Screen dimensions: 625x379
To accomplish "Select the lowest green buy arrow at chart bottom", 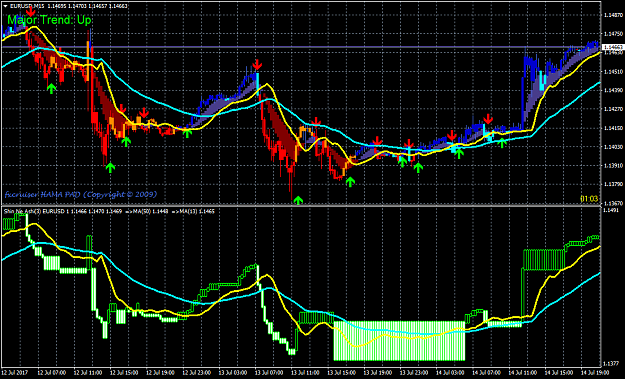I will pyautogui.click(x=298, y=200).
